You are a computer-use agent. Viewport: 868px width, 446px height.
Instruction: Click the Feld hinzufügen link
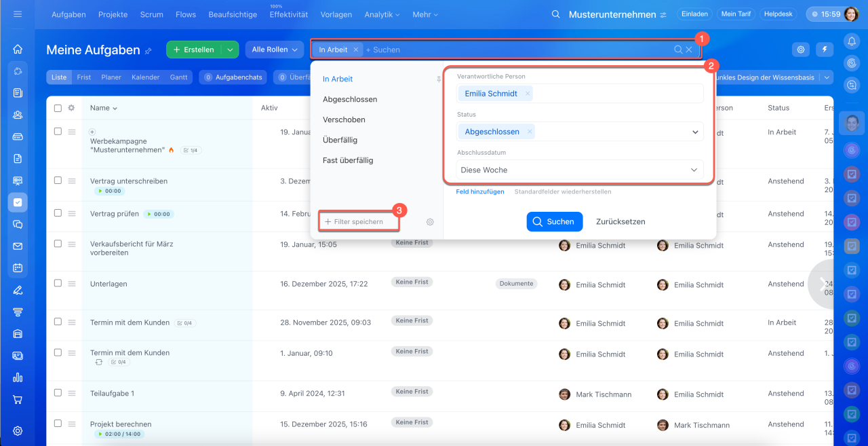(x=479, y=192)
